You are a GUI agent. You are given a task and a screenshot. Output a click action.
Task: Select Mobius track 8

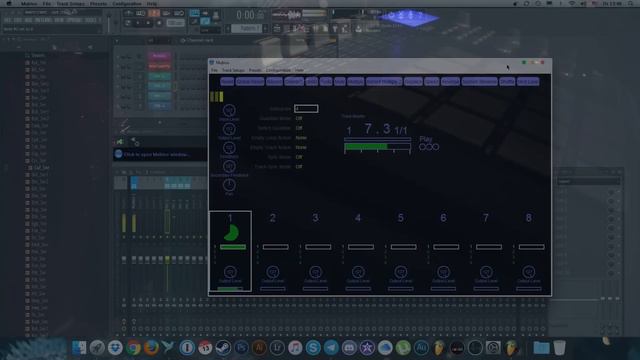click(x=529, y=218)
